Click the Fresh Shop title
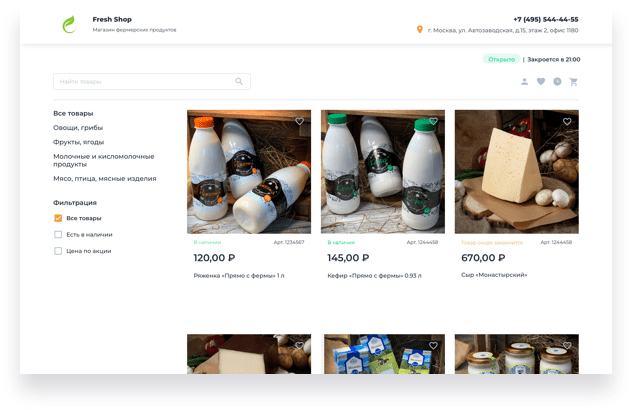 pos(112,19)
